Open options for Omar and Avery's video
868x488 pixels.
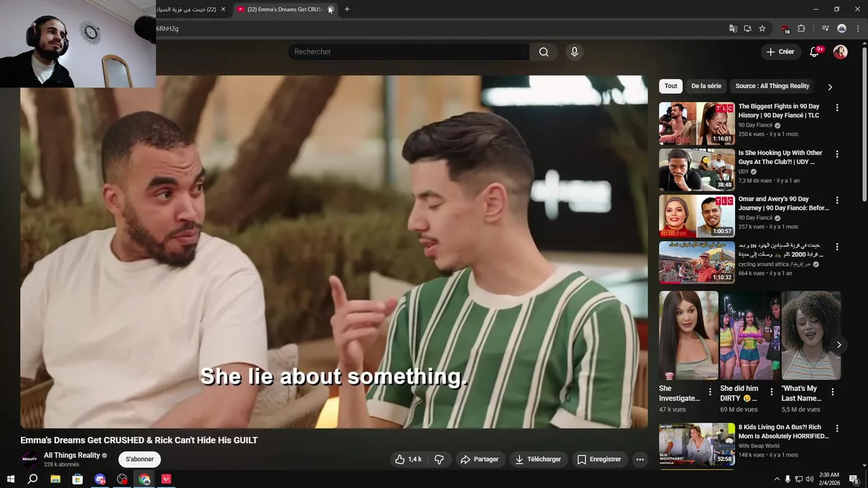pyautogui.click(x=837, y=201)
